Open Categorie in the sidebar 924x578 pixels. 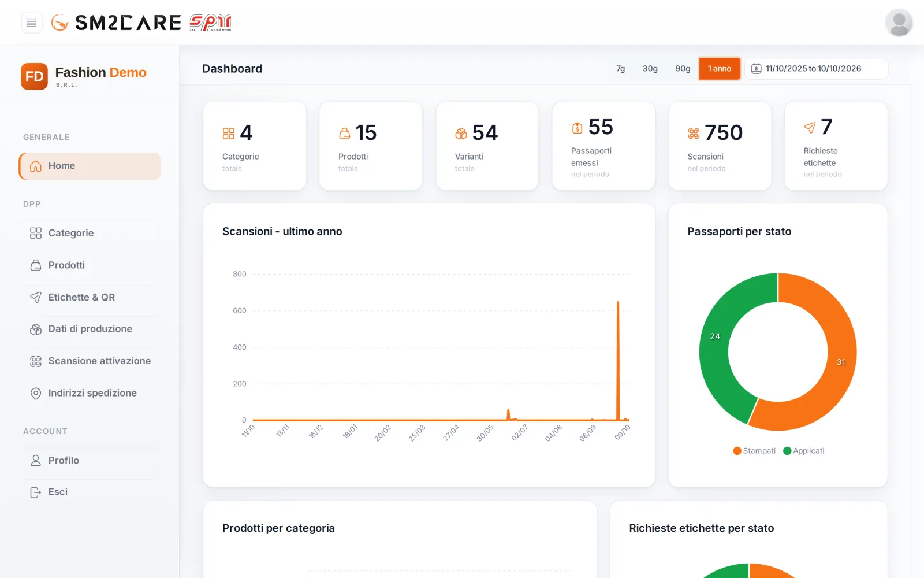[91, 233]
